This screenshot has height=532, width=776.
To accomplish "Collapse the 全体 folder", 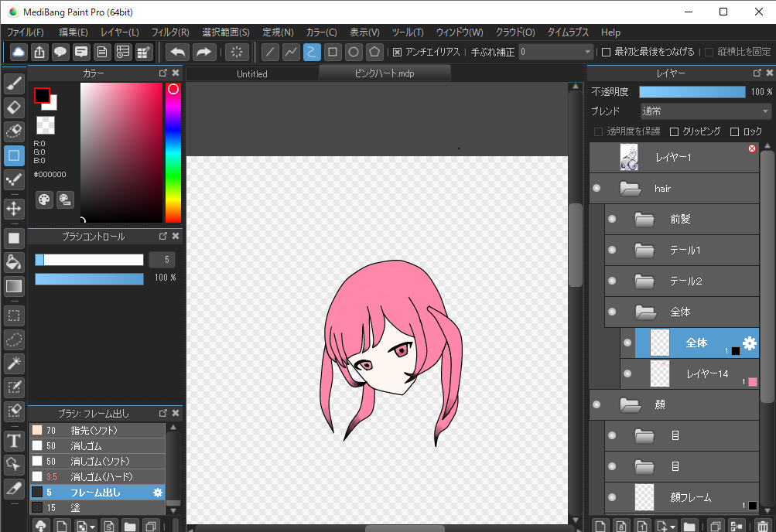I will pos(645,312).
